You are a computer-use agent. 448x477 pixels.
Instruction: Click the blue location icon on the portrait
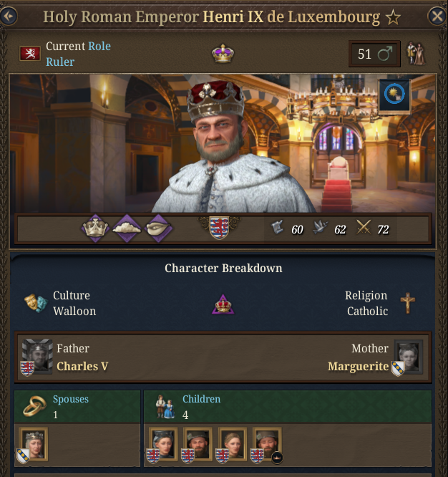[394, 95]
